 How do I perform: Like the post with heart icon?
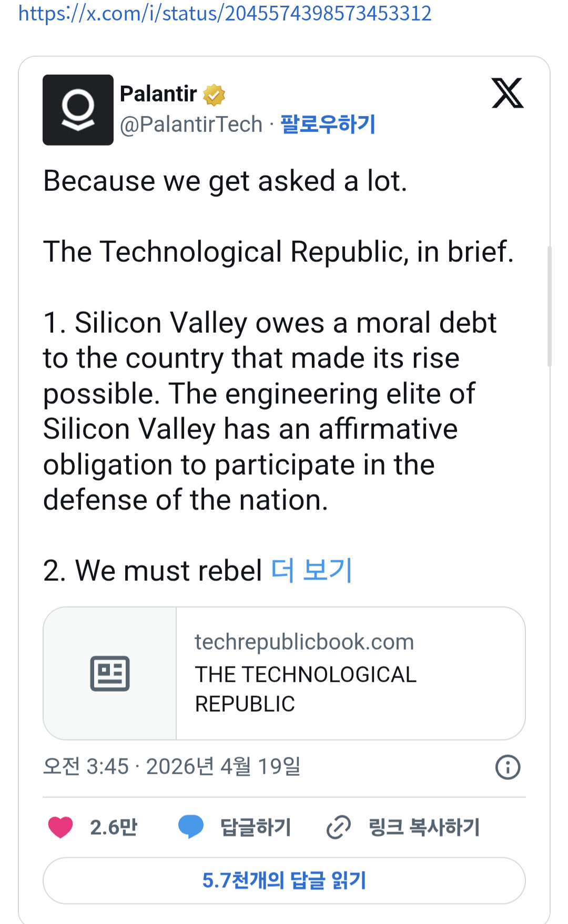[x=60, y=827]
